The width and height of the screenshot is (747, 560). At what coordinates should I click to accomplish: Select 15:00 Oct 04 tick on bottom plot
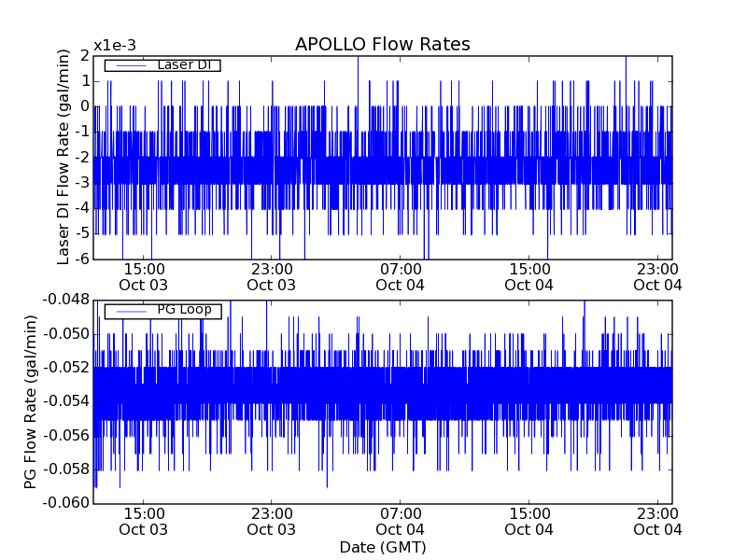pos(529,521)
